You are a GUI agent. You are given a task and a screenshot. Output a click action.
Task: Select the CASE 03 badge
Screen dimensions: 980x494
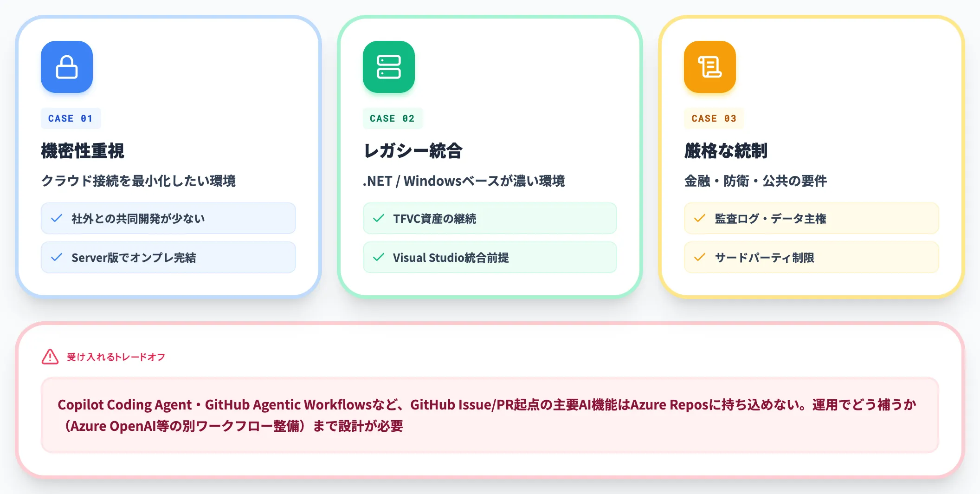click(x=714, y=118)
